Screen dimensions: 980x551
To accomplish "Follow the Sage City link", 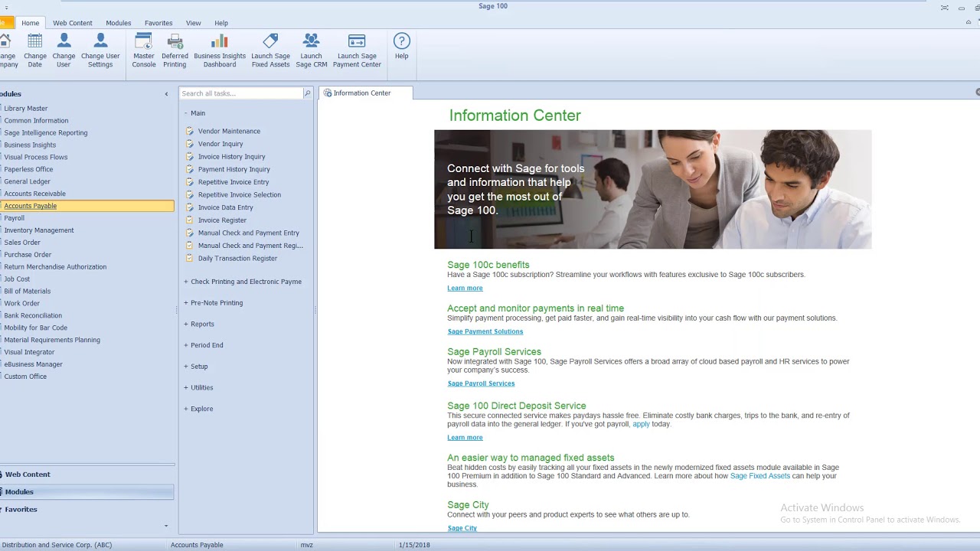I will 462,528.
